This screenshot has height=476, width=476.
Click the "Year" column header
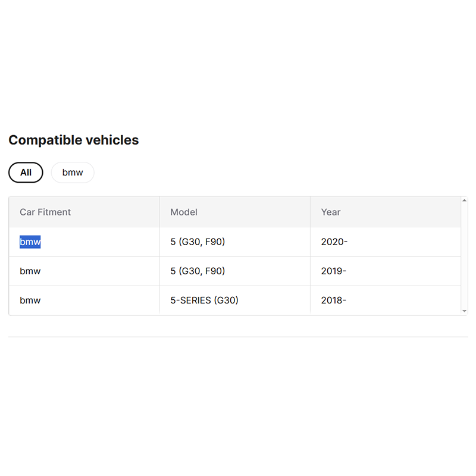pyautogui.click(x=331, y=212)
